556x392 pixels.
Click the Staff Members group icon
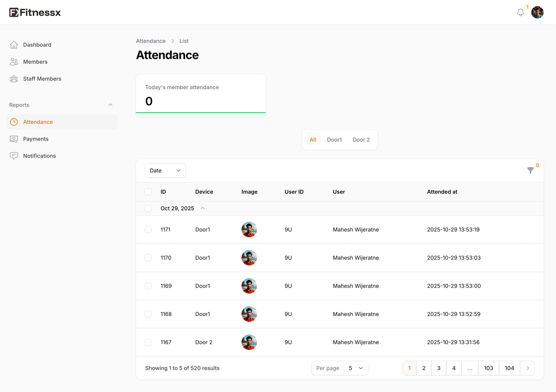tap(14, 79)
